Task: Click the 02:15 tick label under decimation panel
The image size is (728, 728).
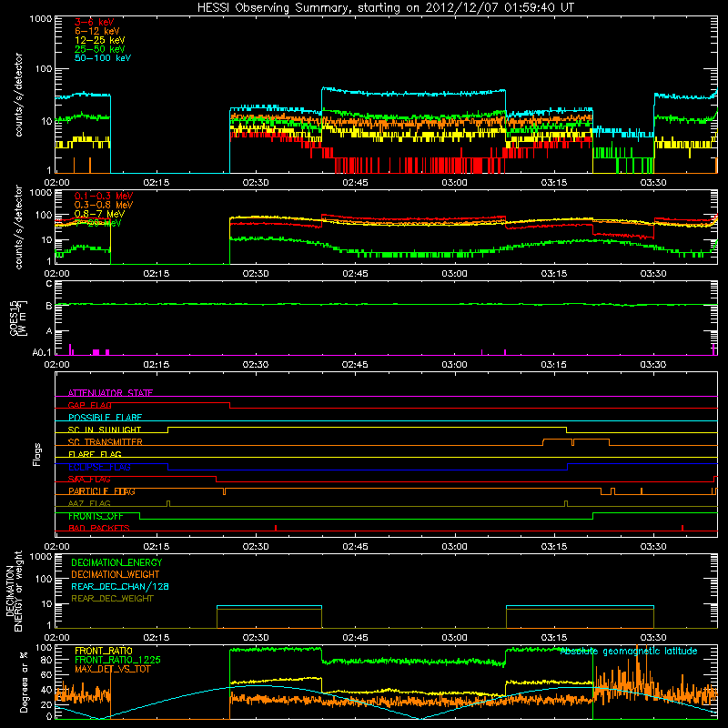Action: click(156, 638)
